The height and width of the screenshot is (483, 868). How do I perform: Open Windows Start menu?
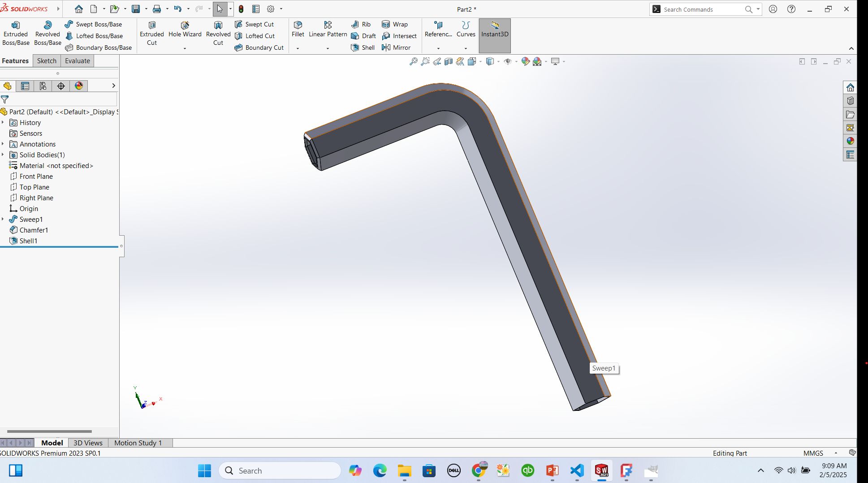204,470
